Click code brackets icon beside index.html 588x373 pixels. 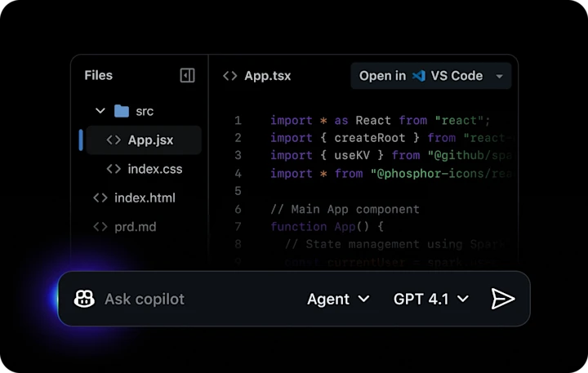click(100, 198)
